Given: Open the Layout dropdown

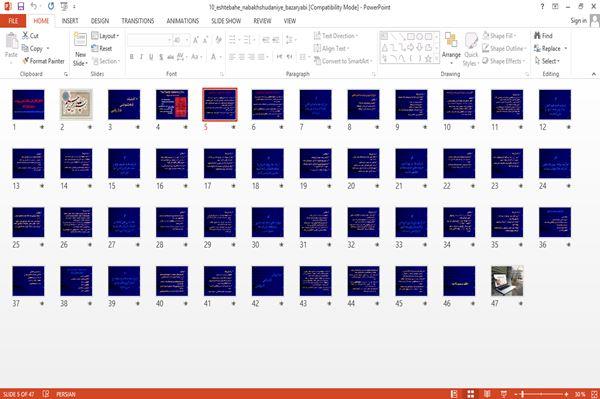Looking at the screenshot, I should pyautogui.click(x=105, y=36).
